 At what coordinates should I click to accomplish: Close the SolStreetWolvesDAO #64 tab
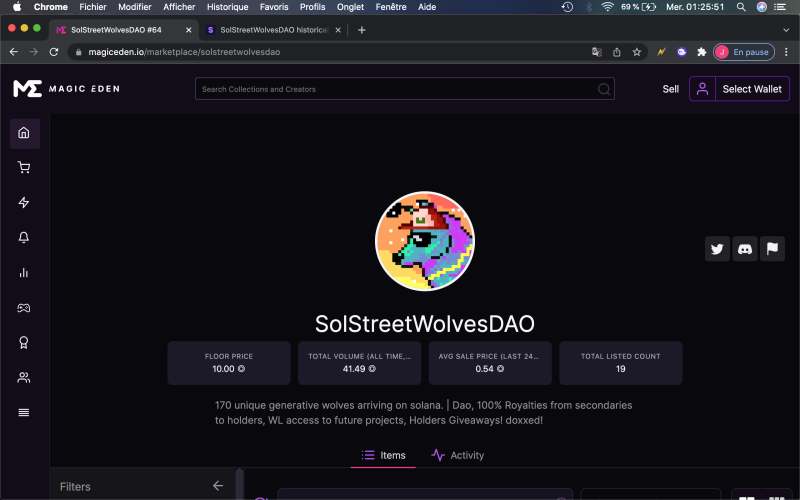tap(188, 30)
